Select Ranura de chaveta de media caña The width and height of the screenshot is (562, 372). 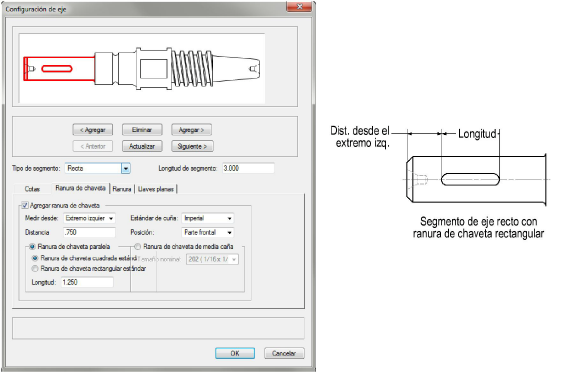click(x=137, y=247)
